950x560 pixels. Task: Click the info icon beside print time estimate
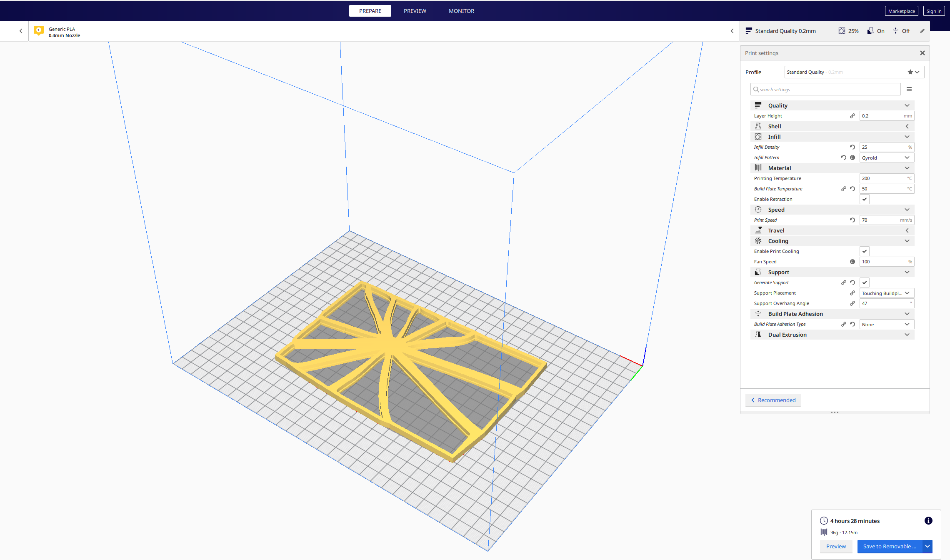928,520
